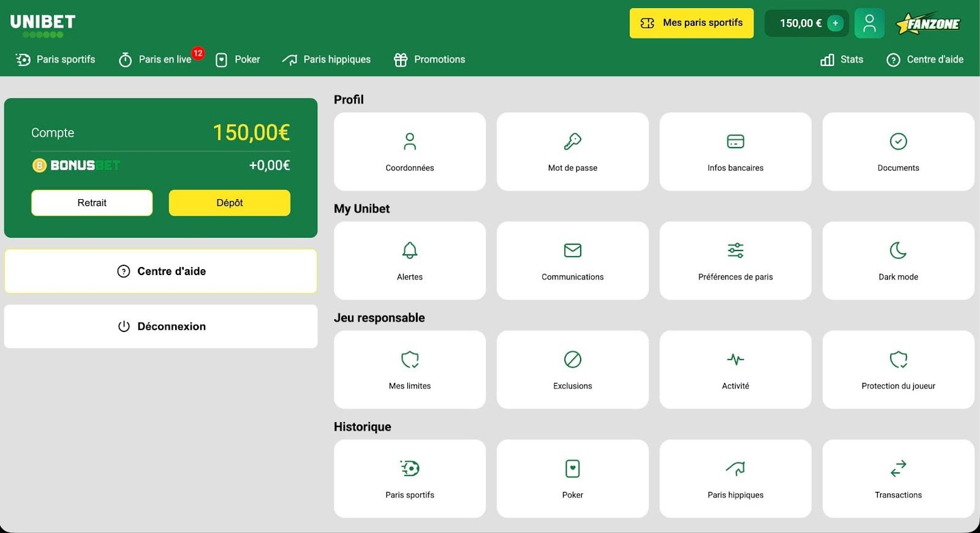Viewport: 980px width, 533px height.
Task: Click the 150,00€ account balance amount
Action: tap(251, 132)
